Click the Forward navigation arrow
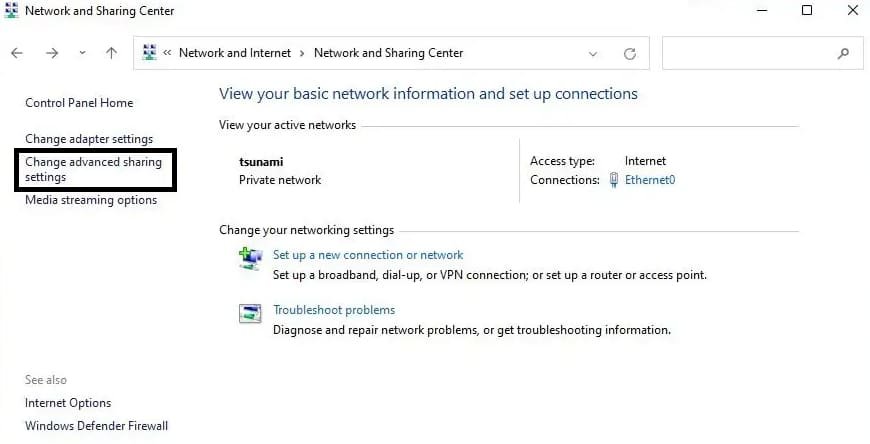Image resolution: width=870 pixels, height=444 pixels. 52,53
